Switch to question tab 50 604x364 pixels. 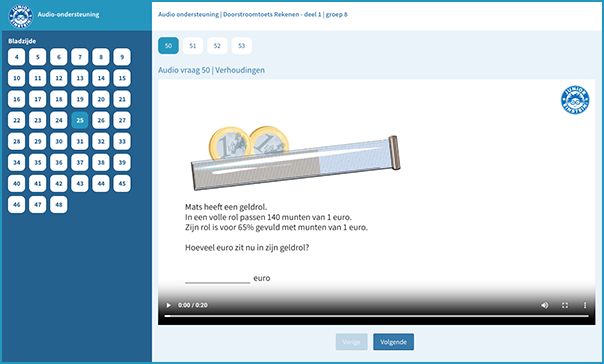pyautogui.click(x=168, y=46)
